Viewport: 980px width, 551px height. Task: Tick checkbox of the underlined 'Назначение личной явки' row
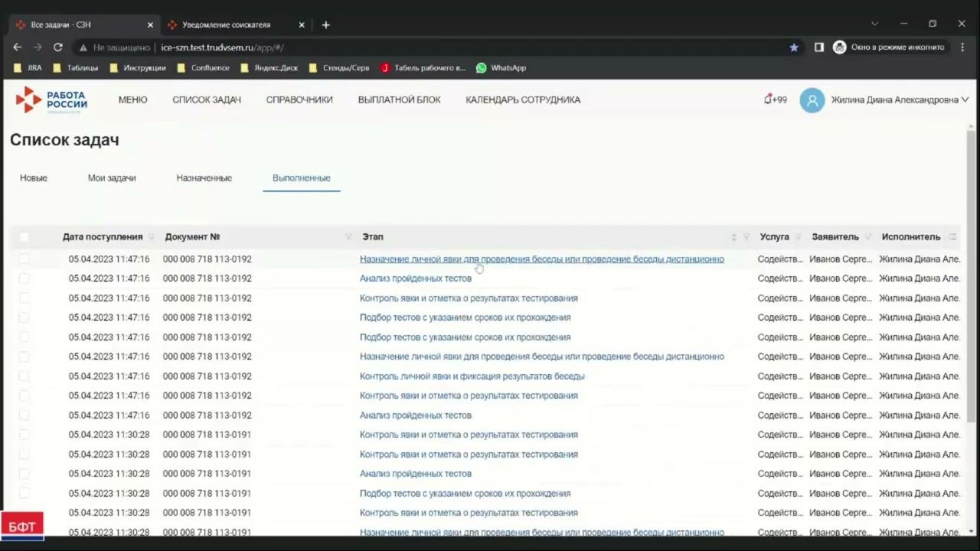point(24,259)
